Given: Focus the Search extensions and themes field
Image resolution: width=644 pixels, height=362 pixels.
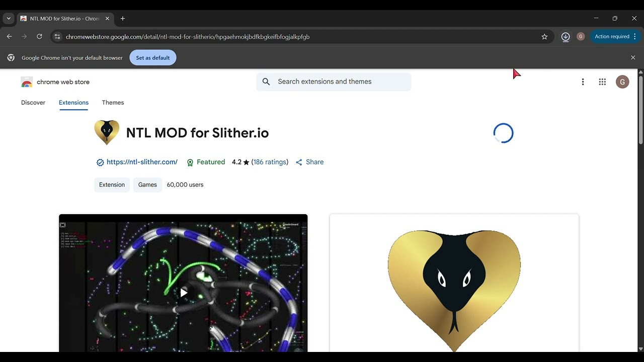Looking at the screenshot, I should (x=334, y=82).
